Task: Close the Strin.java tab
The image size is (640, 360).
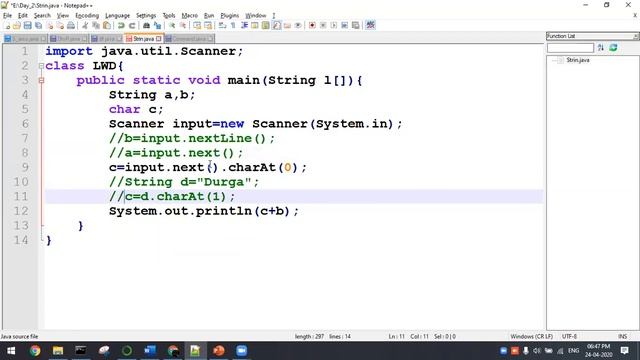Action: [x=159, y=38]
